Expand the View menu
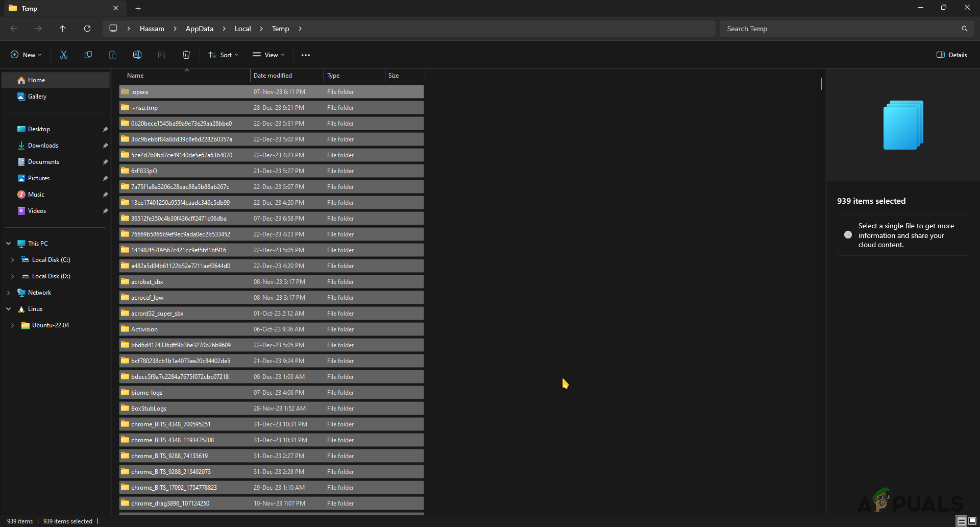The image size is (980, 527). [x=268, y=55]
